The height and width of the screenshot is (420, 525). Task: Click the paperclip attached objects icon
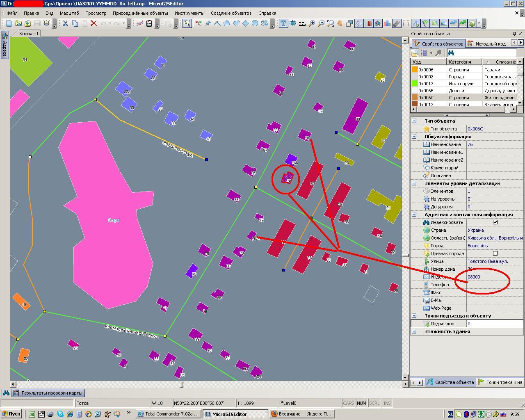[396, 23]
